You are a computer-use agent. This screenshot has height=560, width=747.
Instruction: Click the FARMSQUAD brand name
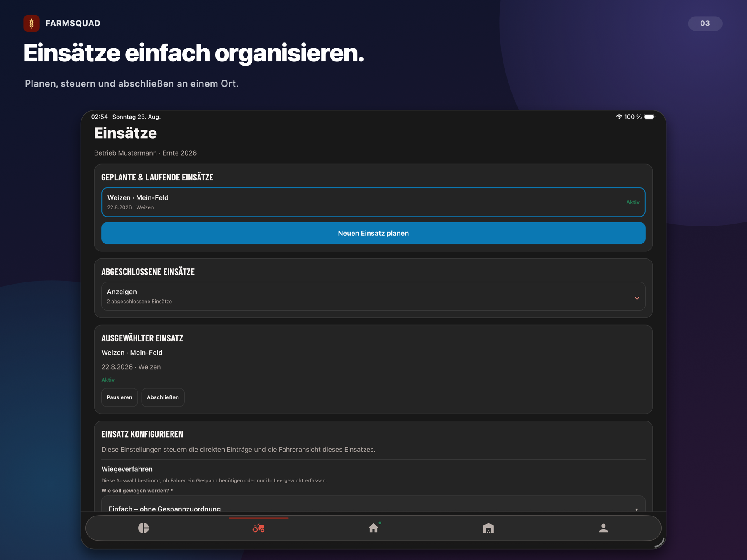[73, 23]
